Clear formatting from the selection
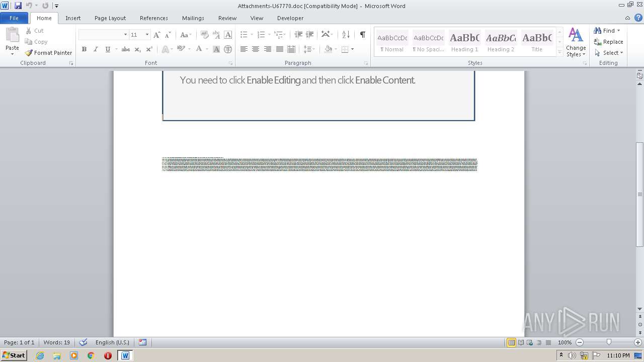Viewport: 644px width, 362px height. pos(204,35)
